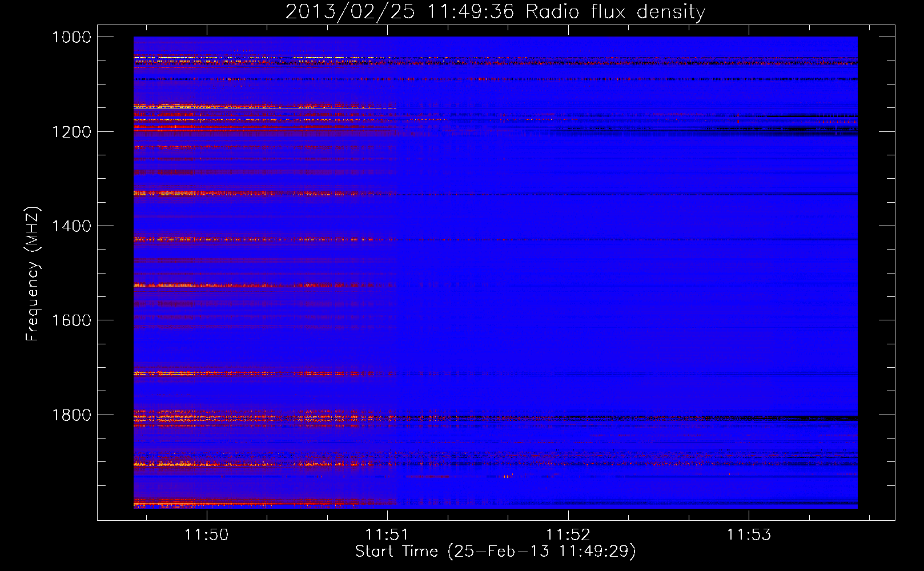This screenshot has width=924, height=571.
Task: Click the plot title 'Radio flux density'
Action: coord(616,12)
